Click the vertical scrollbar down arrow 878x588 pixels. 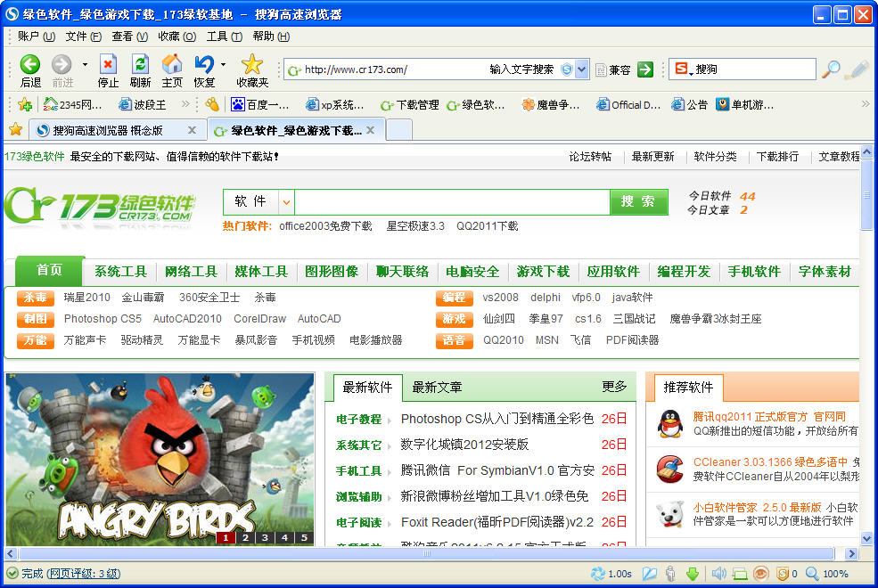click(866, 539)
